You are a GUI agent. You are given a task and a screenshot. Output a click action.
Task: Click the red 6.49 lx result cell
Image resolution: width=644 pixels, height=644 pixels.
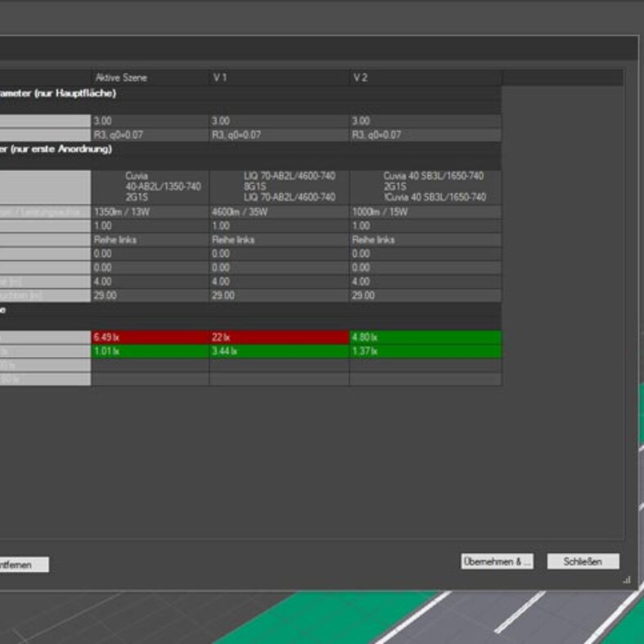150,337
